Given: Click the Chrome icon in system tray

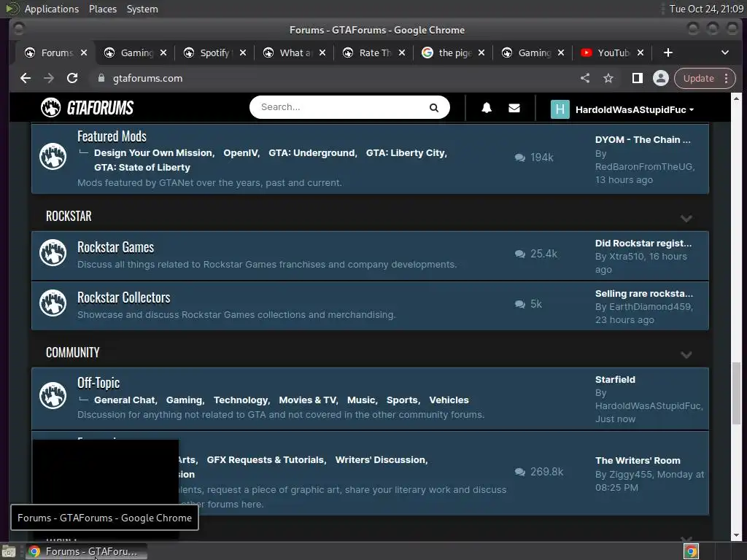Looking at the screenshot, I should coord(692,551).
